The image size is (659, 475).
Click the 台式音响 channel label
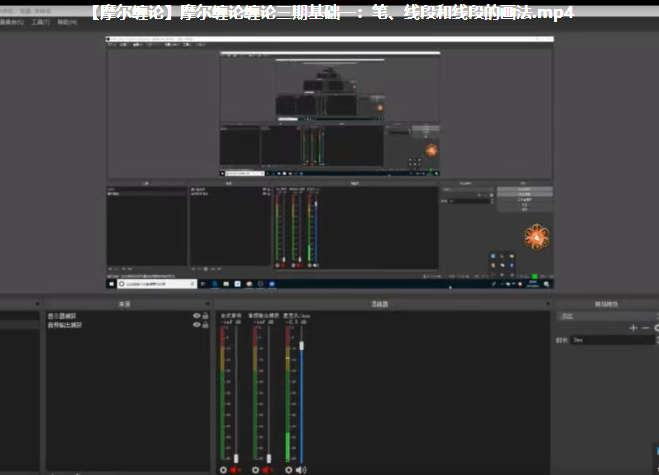click(231, 316)
